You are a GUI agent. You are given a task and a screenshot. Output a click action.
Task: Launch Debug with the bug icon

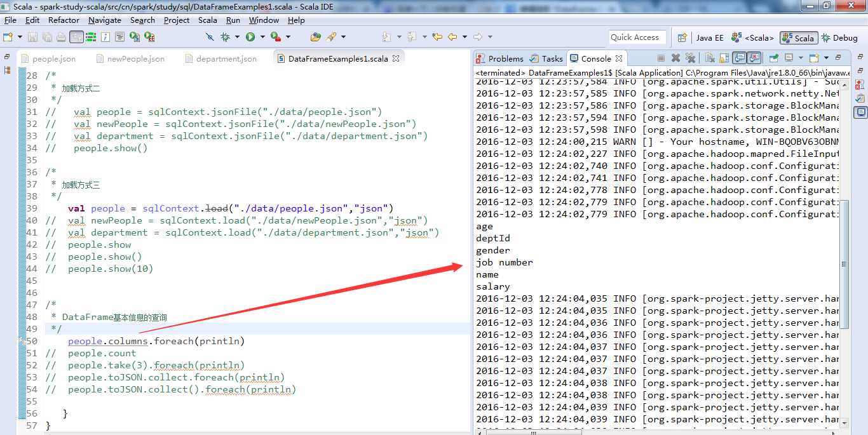pyautogui.click(x=225, y=37)
